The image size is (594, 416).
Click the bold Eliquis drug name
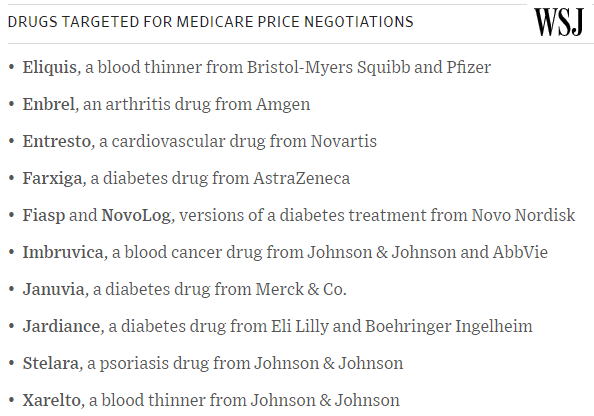click(50, 67)
